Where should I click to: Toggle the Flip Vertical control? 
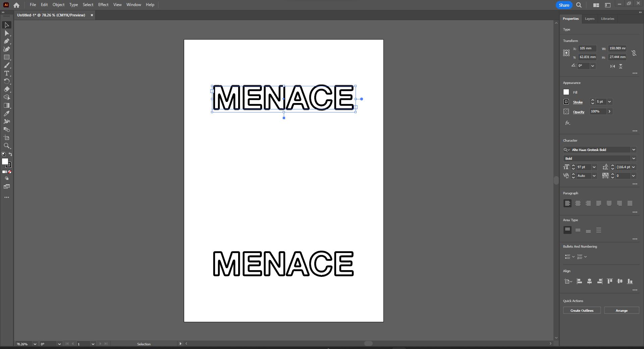coord(621,66)
